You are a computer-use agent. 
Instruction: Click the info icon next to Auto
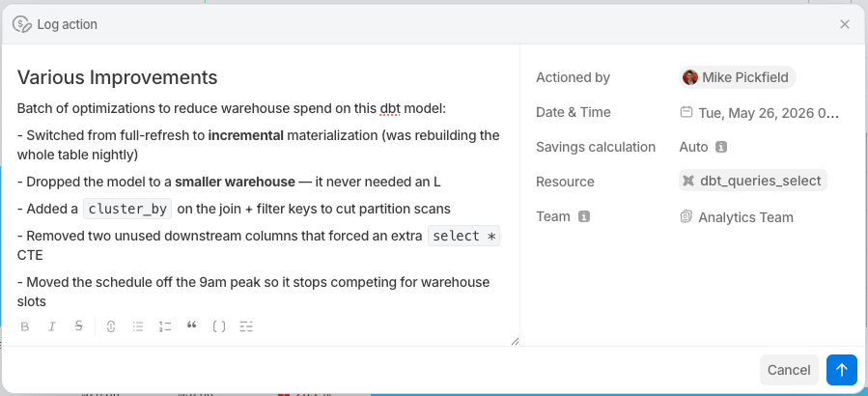720,148
